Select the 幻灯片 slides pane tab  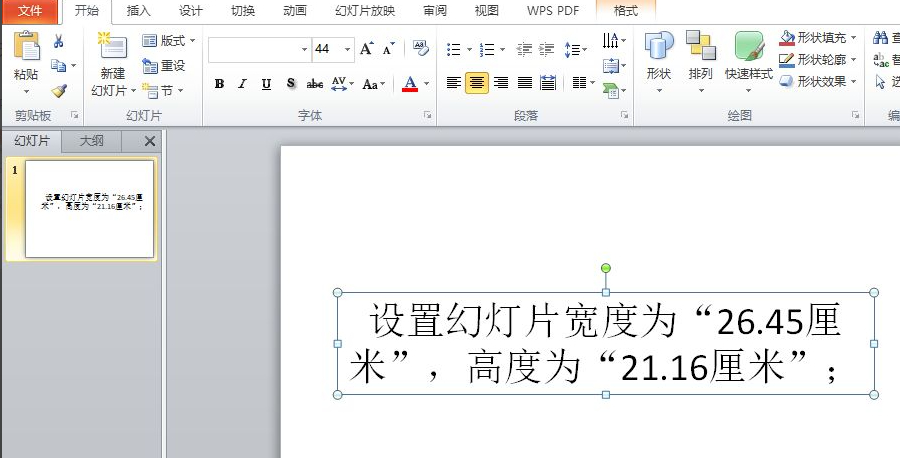(x=32, y=141)
